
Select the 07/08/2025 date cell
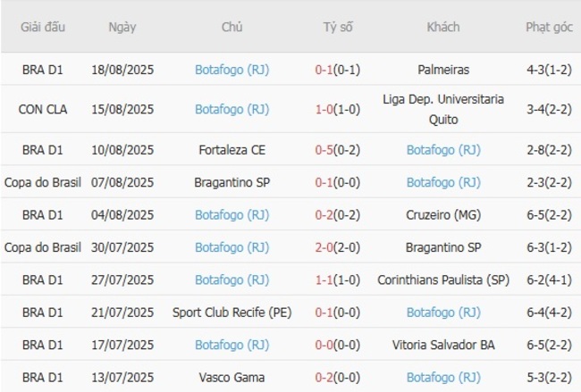pos(122,182)
